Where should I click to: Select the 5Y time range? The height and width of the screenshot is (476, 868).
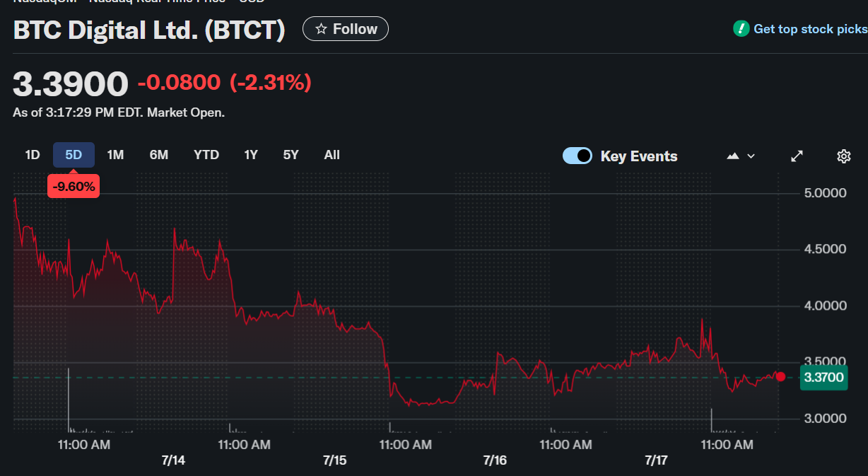tap(291, 155)
